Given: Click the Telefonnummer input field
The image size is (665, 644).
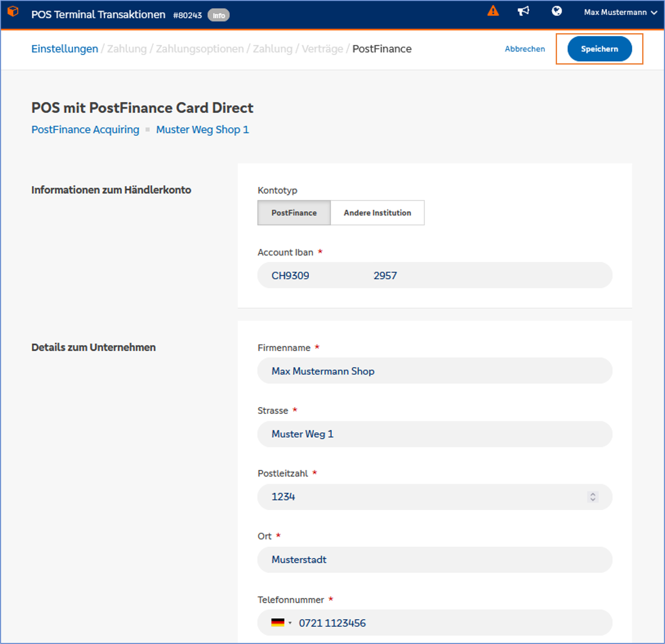Looking at the screenshot, I should point(435,623).
